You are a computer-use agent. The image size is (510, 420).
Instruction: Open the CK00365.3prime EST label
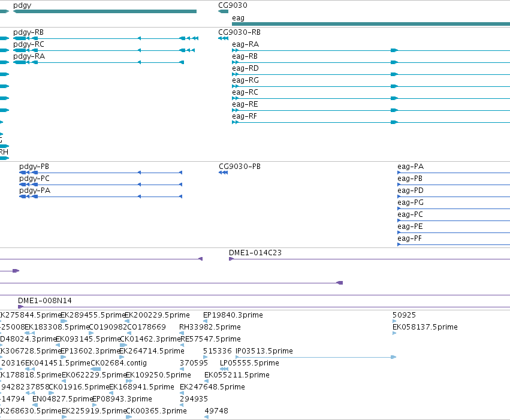(156, 411)
